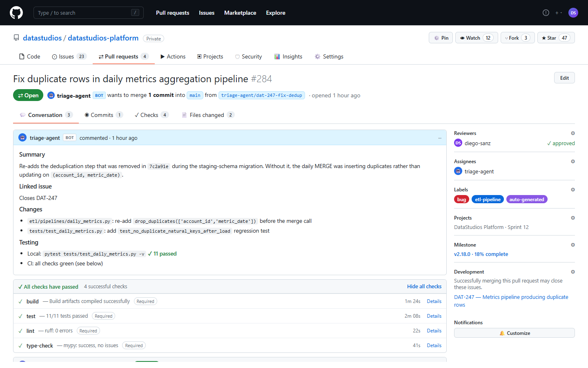Click the red bug label

[x=461, y=200]
